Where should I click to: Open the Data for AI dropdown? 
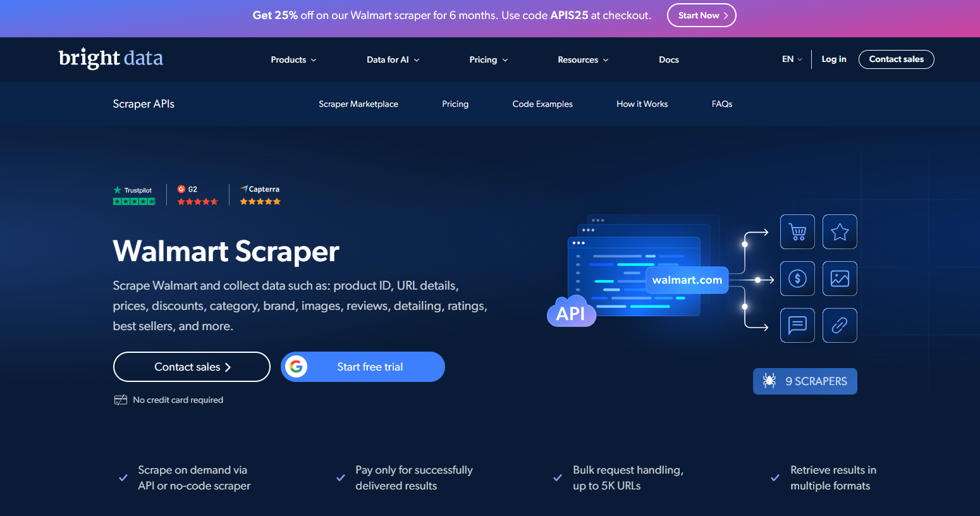pos(392,59)
